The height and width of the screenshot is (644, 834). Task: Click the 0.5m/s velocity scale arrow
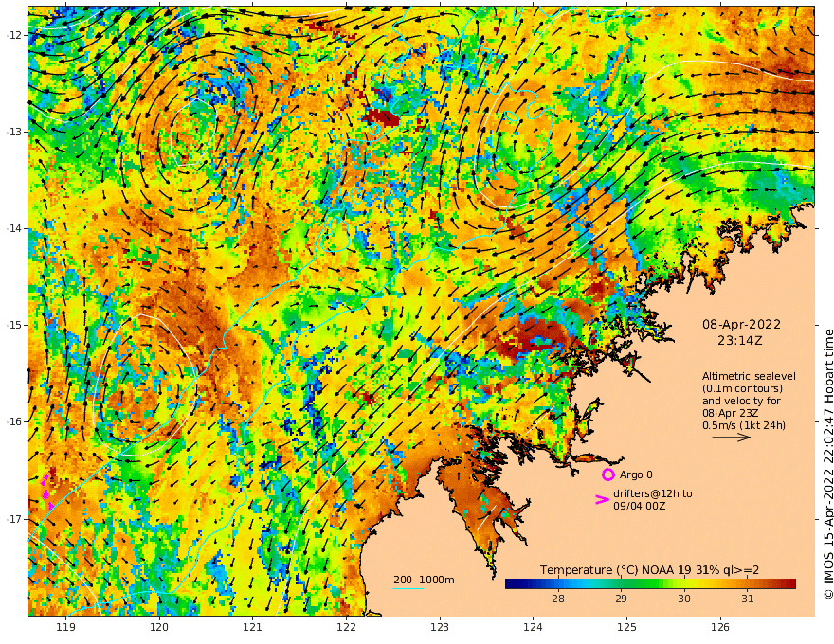coord(731,438)
